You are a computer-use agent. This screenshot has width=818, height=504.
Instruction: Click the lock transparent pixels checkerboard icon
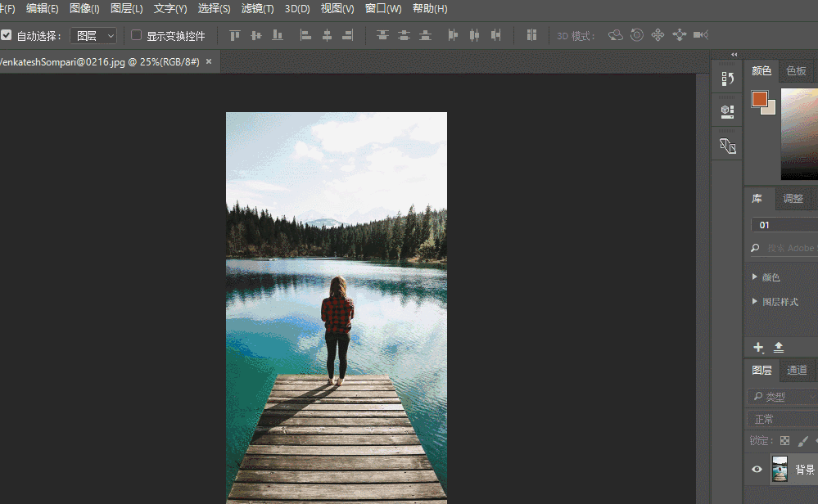[x=784, y=441]
